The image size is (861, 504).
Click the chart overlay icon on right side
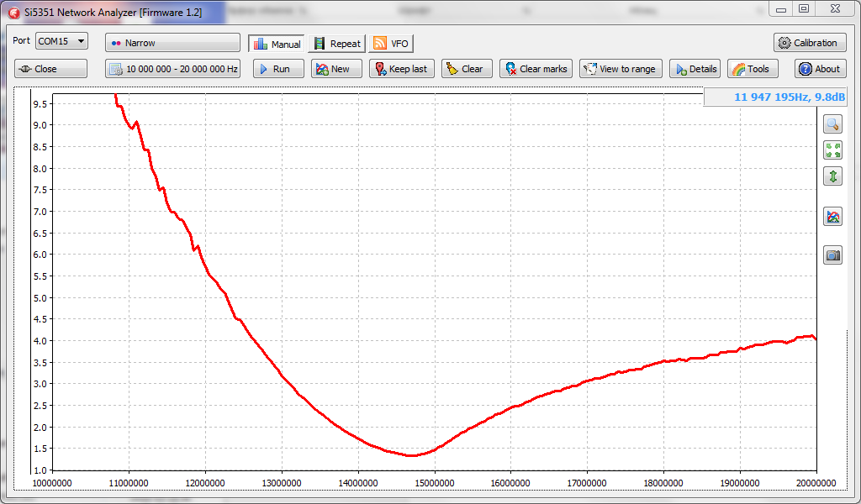pyautogui.click(x=832, y=217)
